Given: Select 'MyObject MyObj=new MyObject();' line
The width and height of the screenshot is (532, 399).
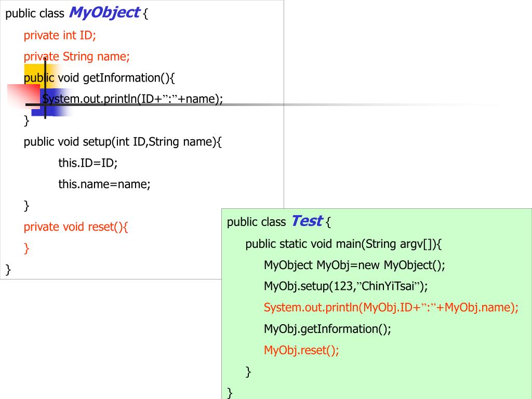Looking at the screenshot, I should [354, 265].
